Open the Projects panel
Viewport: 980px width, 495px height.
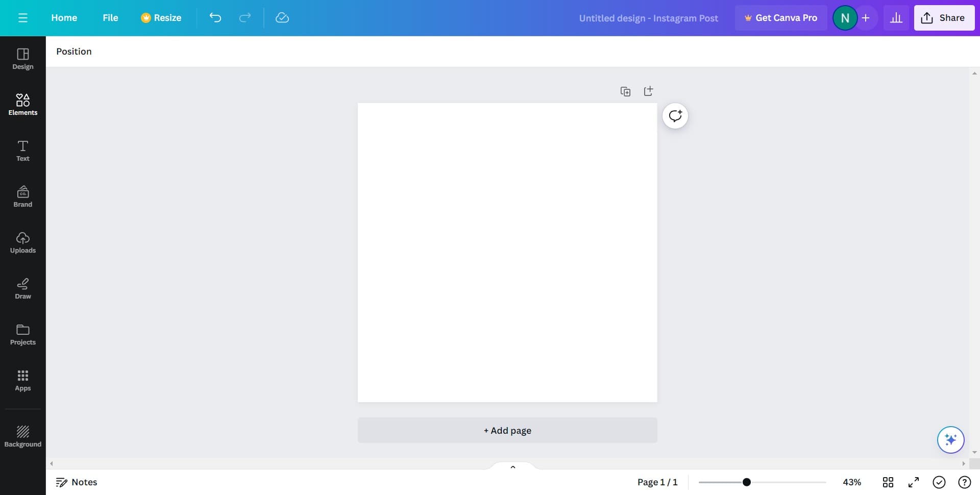point(22,334)
